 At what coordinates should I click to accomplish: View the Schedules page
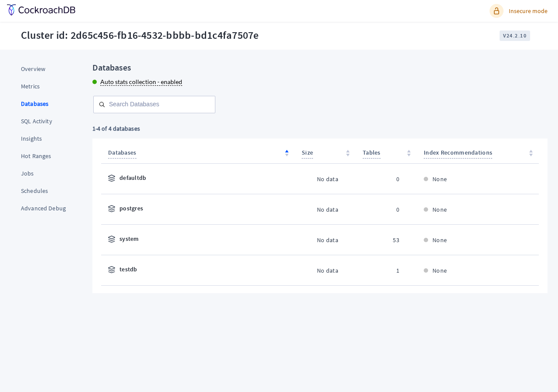point(34,191)
